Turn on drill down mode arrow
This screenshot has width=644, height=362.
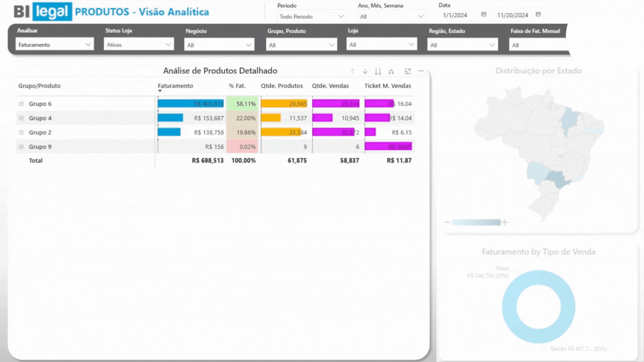coord(365,71)
